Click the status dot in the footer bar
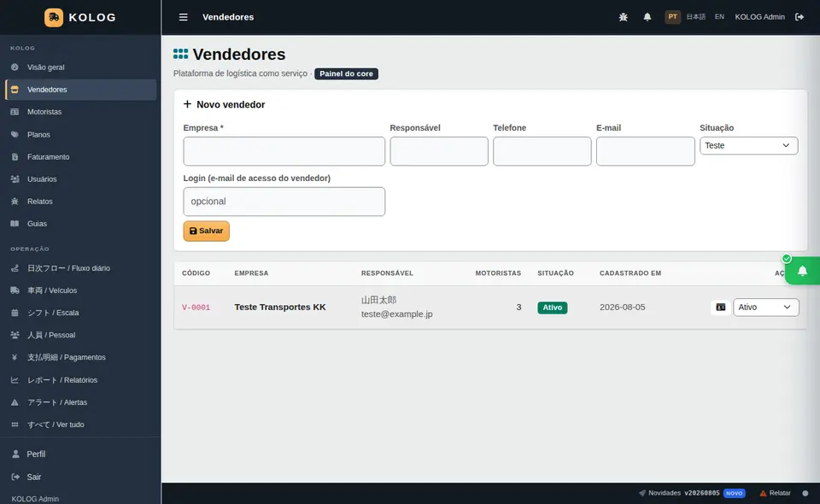Viewport: 820px width, 504px height. [805, 493]
